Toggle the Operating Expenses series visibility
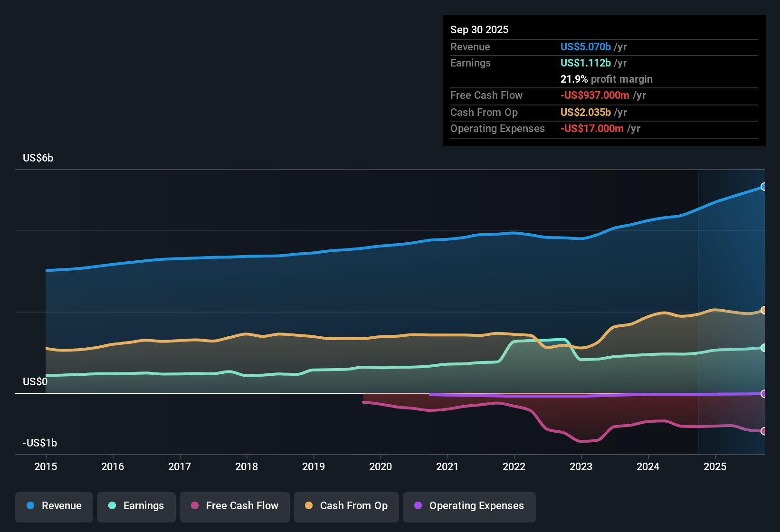Screen dimensions: 780x532 coord(469,506)
